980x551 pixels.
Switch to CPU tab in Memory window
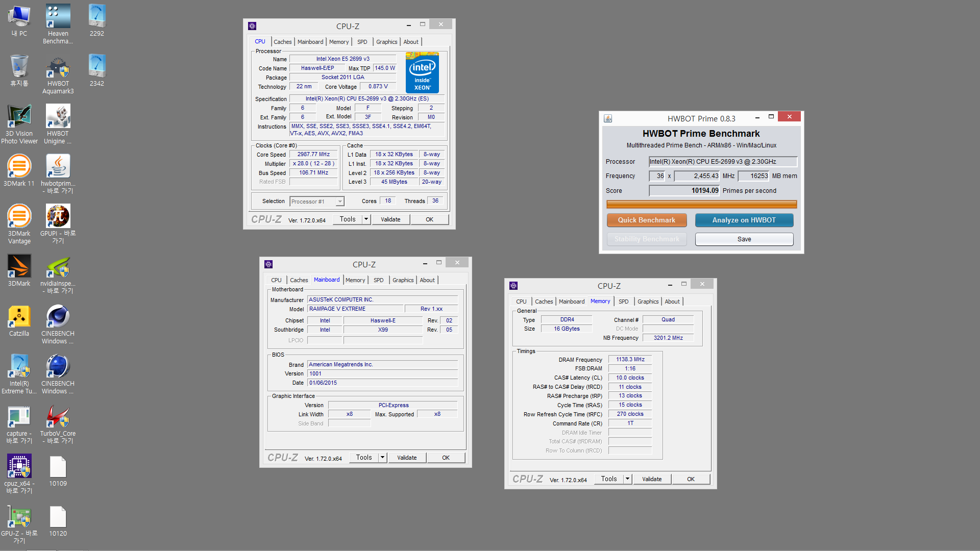click(x=521, y=302)
